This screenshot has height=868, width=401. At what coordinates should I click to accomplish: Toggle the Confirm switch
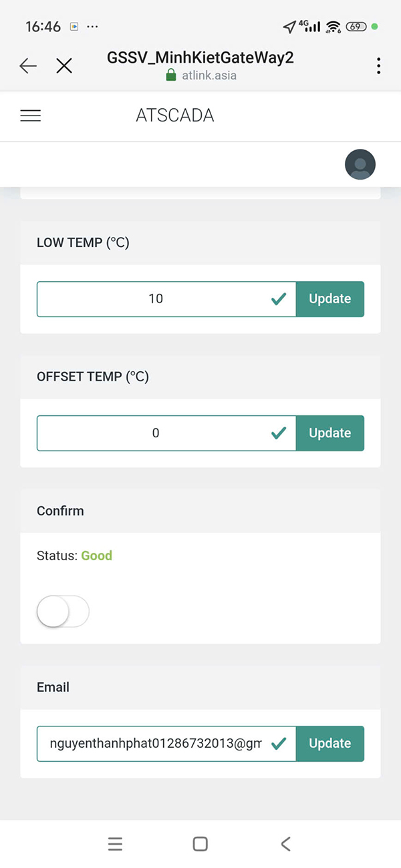pos(63,611)
